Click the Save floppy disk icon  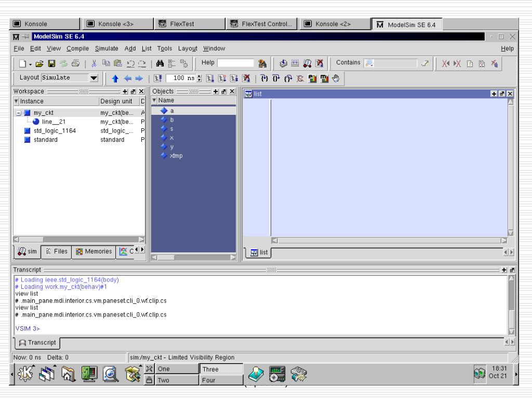51,63
